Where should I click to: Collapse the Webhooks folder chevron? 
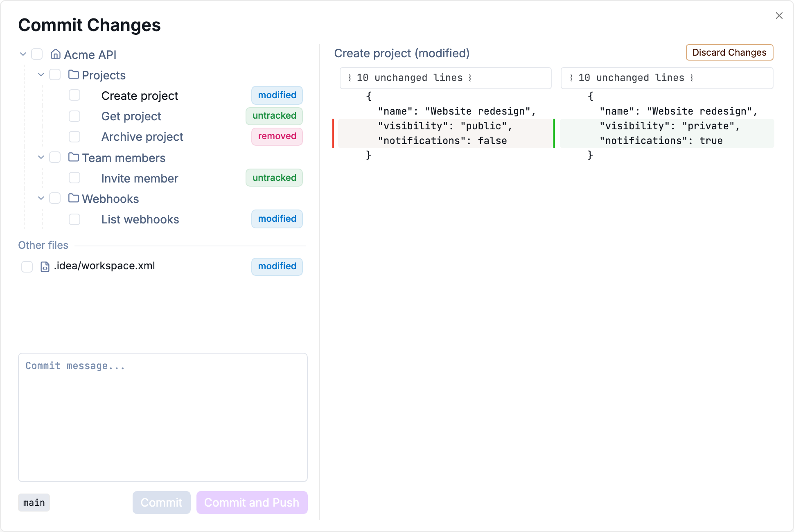click(x=41, y=198)
